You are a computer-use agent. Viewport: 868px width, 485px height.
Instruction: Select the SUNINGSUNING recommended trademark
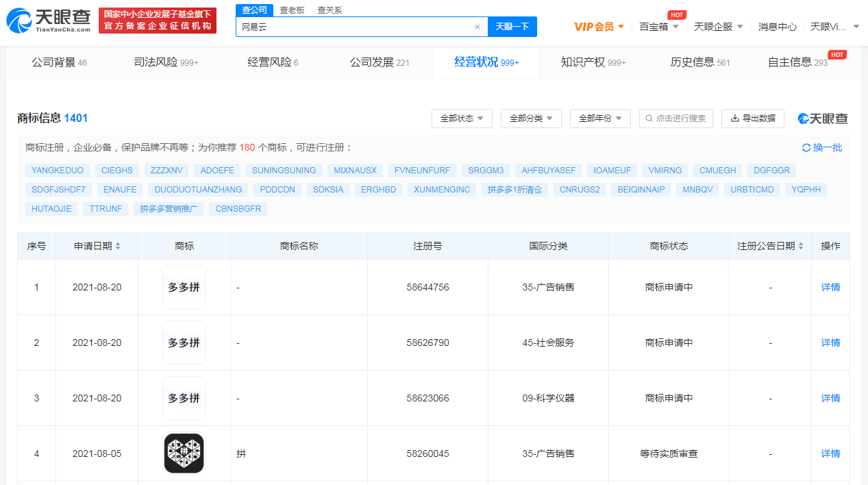click(x=284, y=170)
